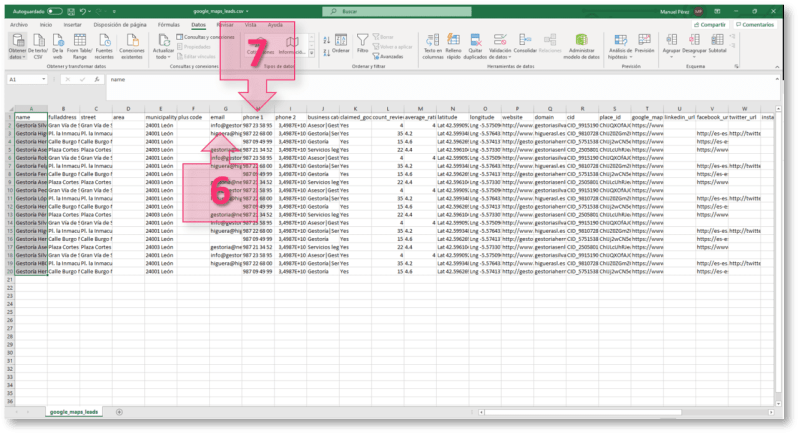Click the horizontal scrollbar at bottom
799x434 pixels.
coord(581,412)
